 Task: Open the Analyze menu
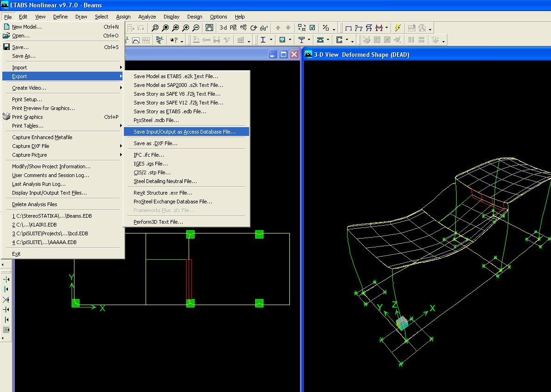[147, 17]
